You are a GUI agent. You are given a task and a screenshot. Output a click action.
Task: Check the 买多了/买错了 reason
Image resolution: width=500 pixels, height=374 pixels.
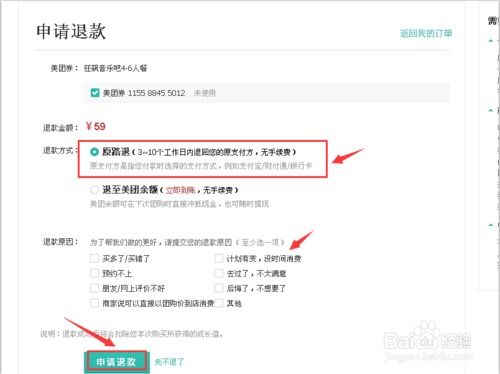tap(94, 258)
